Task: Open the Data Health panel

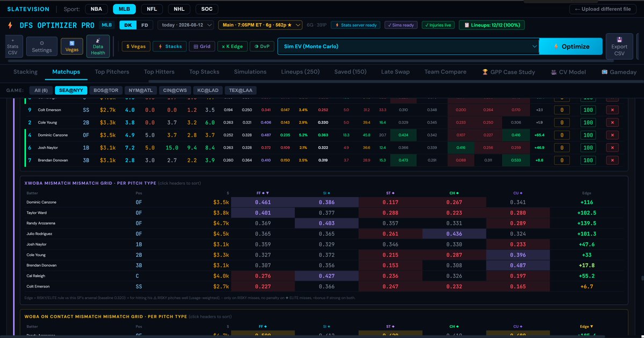Action: [x=98, y=46]
